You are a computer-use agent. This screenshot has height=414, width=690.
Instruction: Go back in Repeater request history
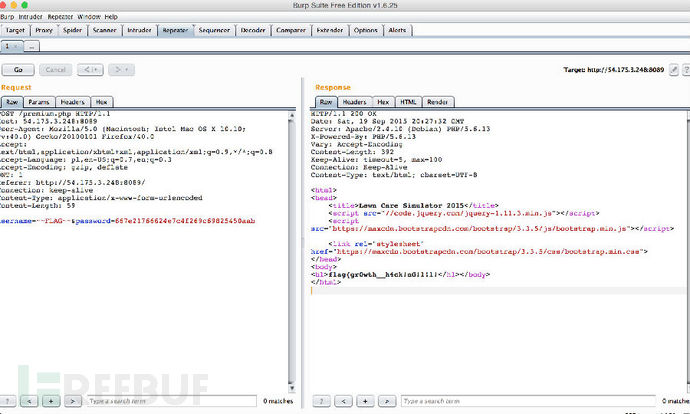coord(90,70)
